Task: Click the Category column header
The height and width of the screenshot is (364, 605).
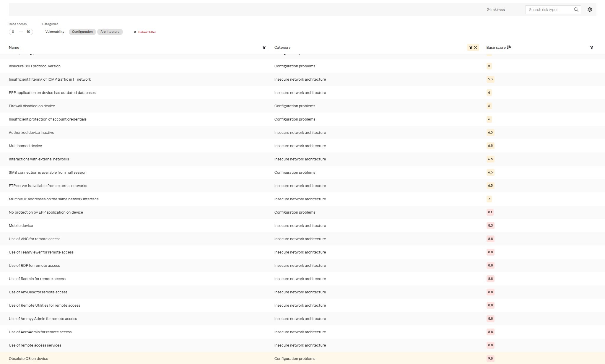Action: click(x=282, y=48)
